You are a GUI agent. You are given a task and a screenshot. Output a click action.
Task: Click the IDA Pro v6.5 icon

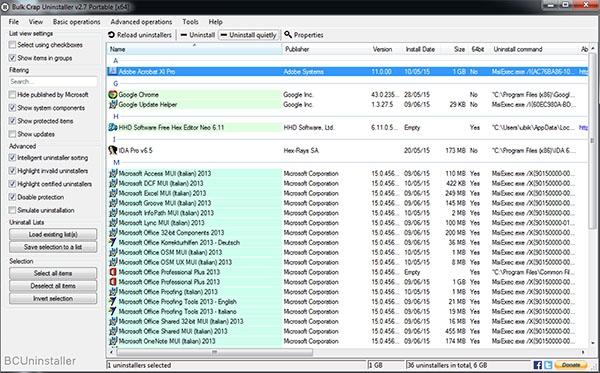pos(112,150)
